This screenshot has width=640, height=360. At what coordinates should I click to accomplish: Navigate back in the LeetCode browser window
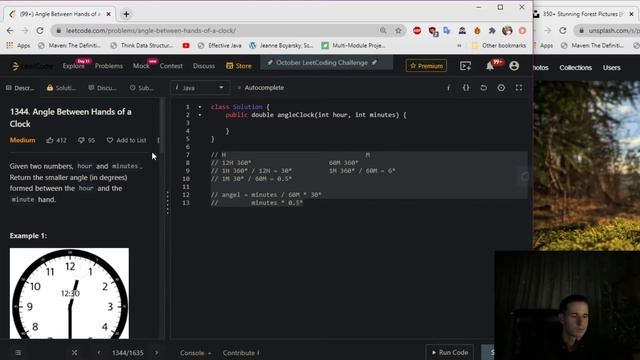pyautogui.click(x=10, y=31)
